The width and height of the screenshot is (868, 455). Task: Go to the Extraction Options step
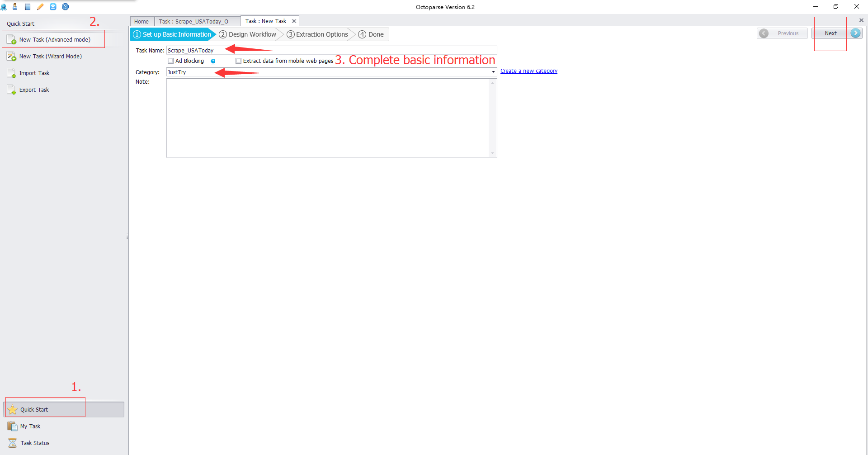point(318,34)
